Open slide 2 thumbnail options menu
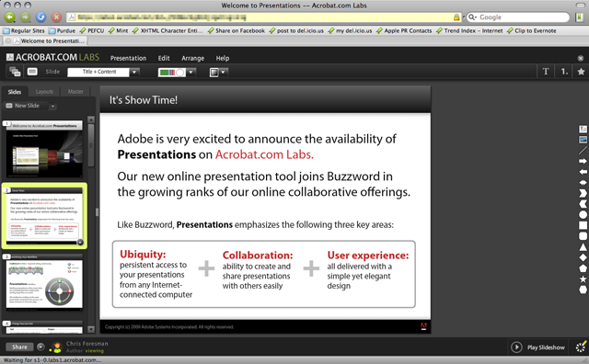589x364 pixels. coord(80,243)
